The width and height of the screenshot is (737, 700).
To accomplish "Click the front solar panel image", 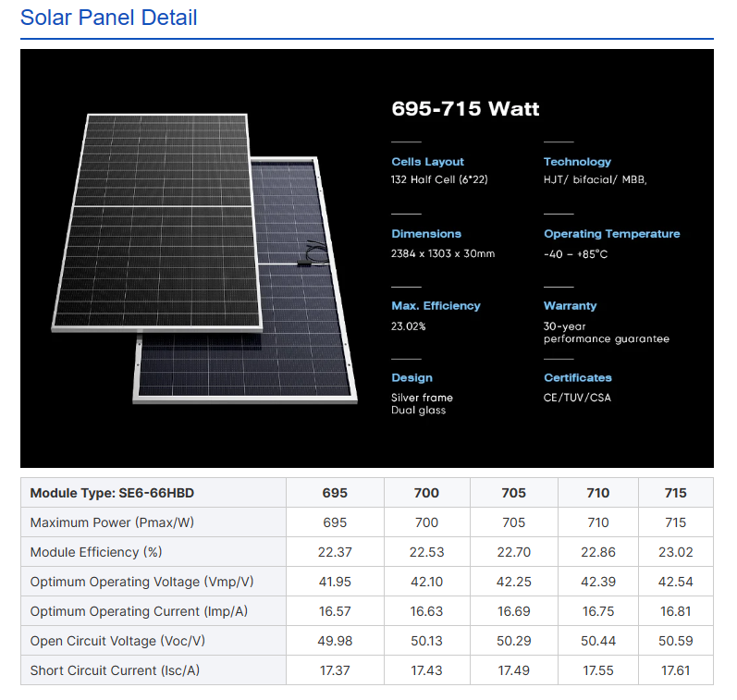I will pos(156,222).
